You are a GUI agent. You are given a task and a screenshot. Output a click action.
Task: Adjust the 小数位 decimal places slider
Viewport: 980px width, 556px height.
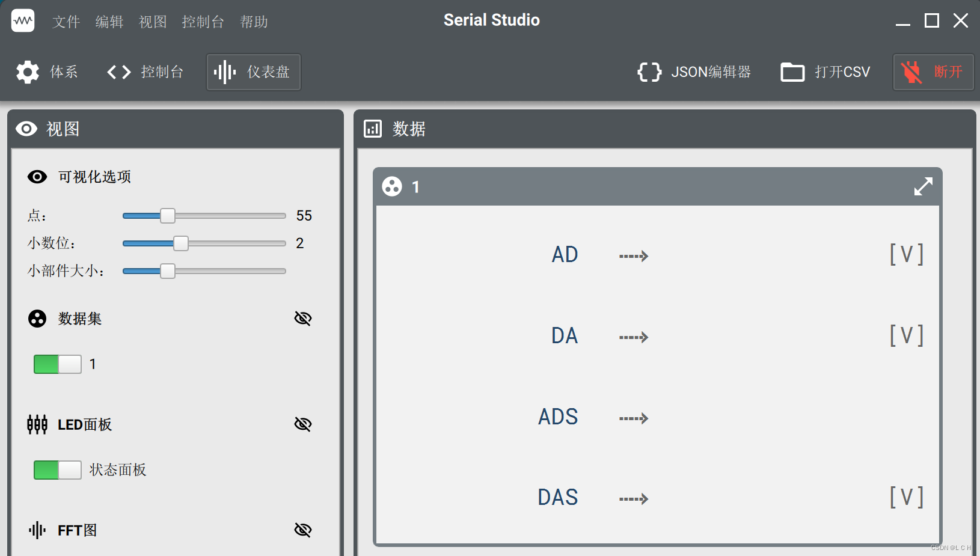[x=204, y=243]
